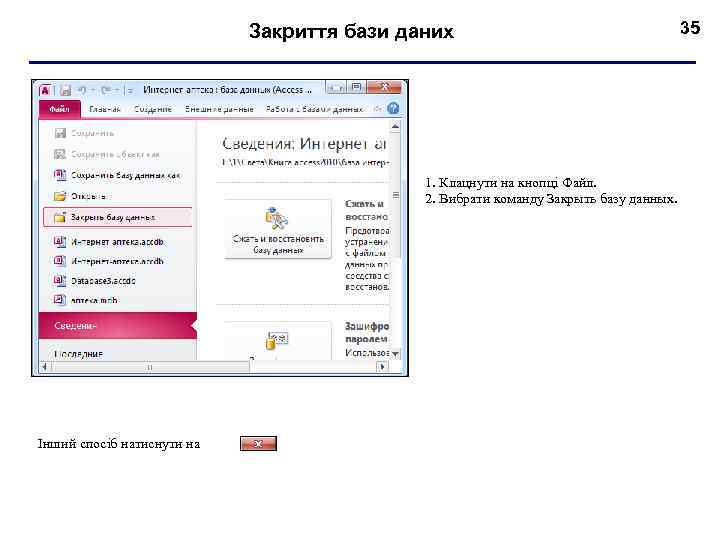This screenshot has width=720, height=540.
Task: Click Сжать и восстановить базу данных button
Action: tap(278, 229)
